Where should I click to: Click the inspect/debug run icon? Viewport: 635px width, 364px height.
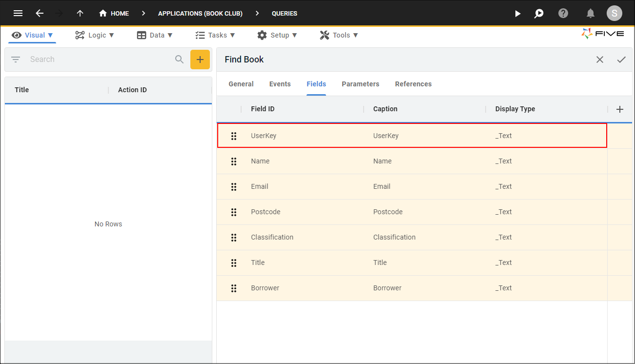point(539,13)
